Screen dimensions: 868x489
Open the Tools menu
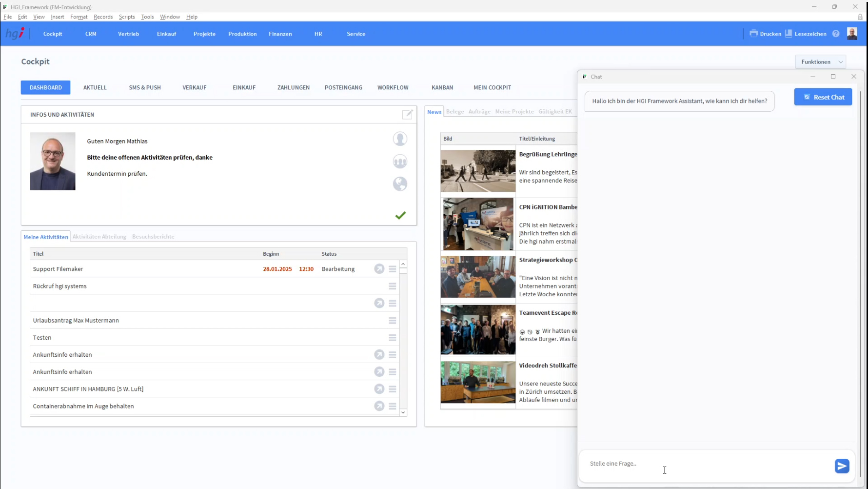click(x=147, y=17)
